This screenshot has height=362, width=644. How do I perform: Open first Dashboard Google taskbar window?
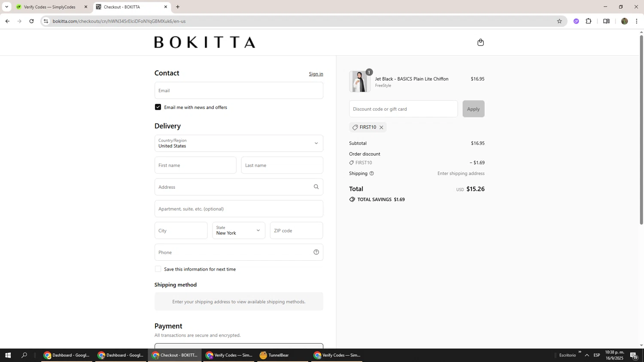67,355
